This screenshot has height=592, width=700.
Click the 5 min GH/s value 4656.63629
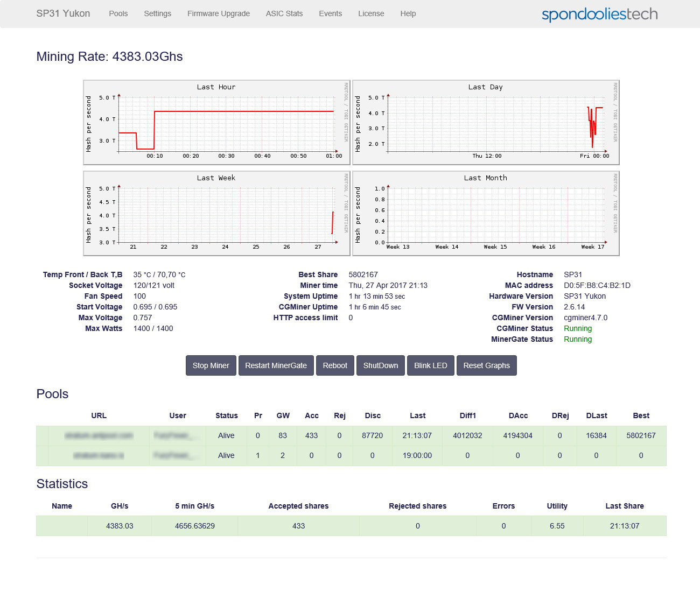(194, 526)
